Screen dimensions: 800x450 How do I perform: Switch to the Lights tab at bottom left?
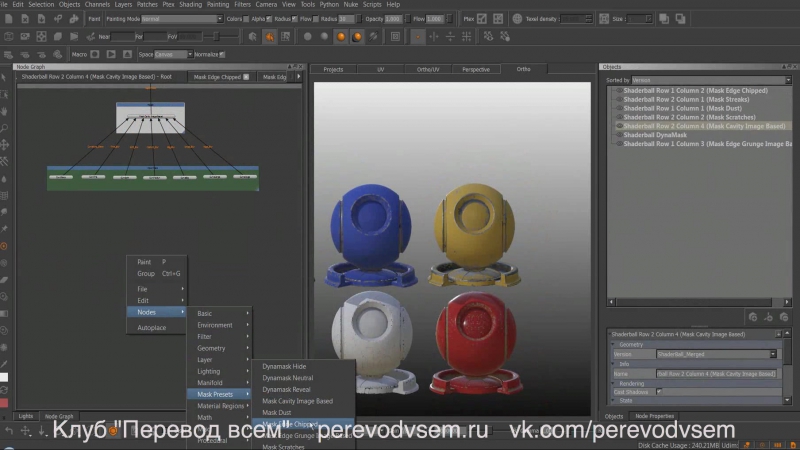tap(26, 416)
